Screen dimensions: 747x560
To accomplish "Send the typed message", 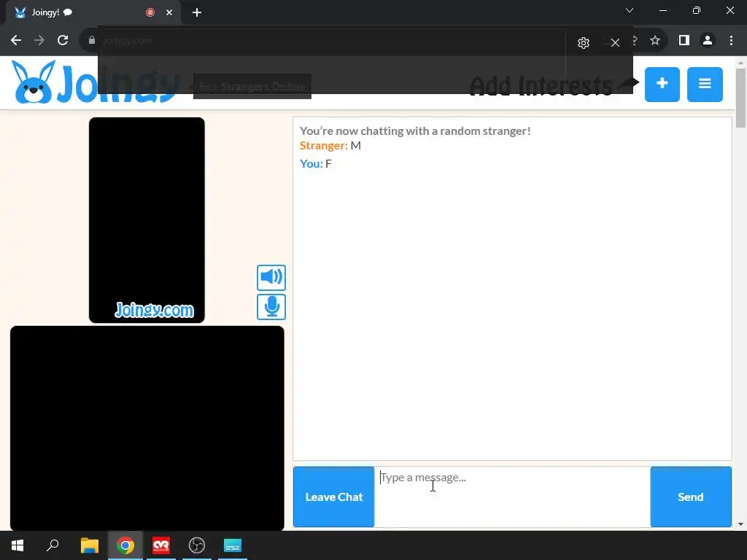I will (x=691, y=497).
